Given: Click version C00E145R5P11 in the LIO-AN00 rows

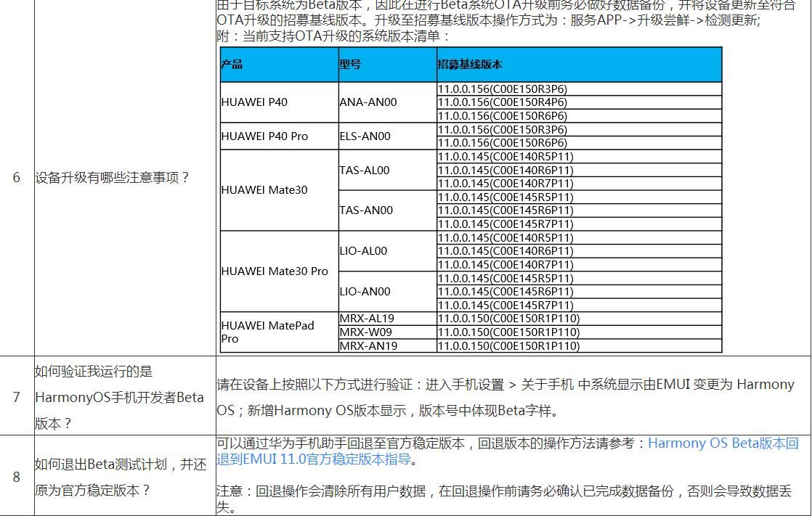Looking at the screenshot, I should pyautogui.click(x=579, y=278).
